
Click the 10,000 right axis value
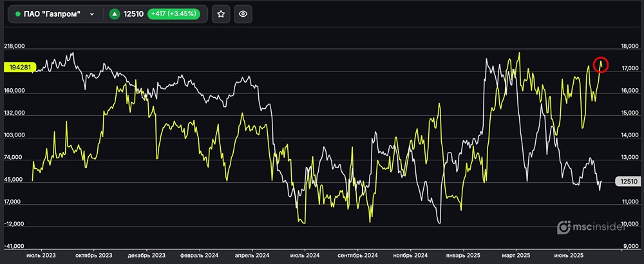pyautogui.click(x=630, y=224)
